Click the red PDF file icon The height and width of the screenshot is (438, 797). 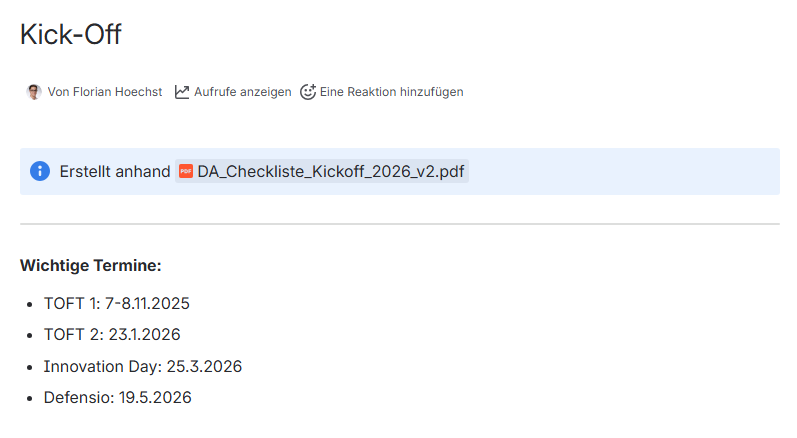click(186, 172)
